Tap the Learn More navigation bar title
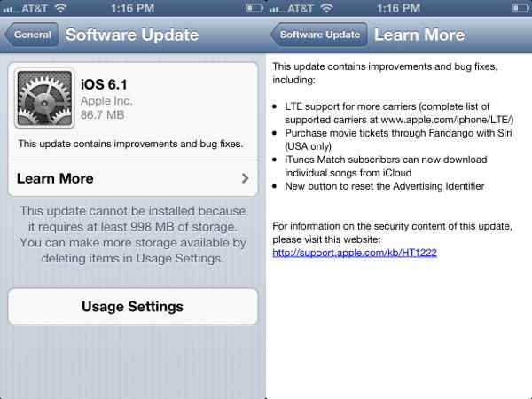This screenshot has width=532, height=399. [x=419, y=35]
